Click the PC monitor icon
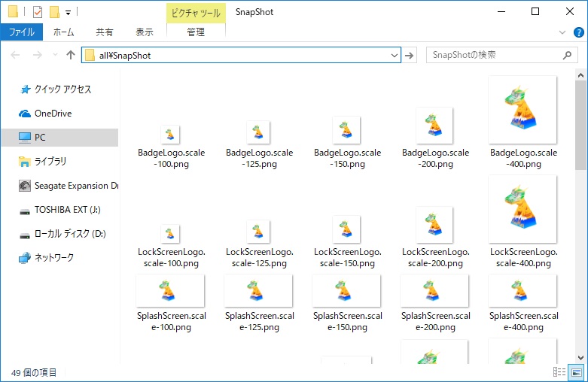This screenshot has height=382, width=588. coord(25,138)
